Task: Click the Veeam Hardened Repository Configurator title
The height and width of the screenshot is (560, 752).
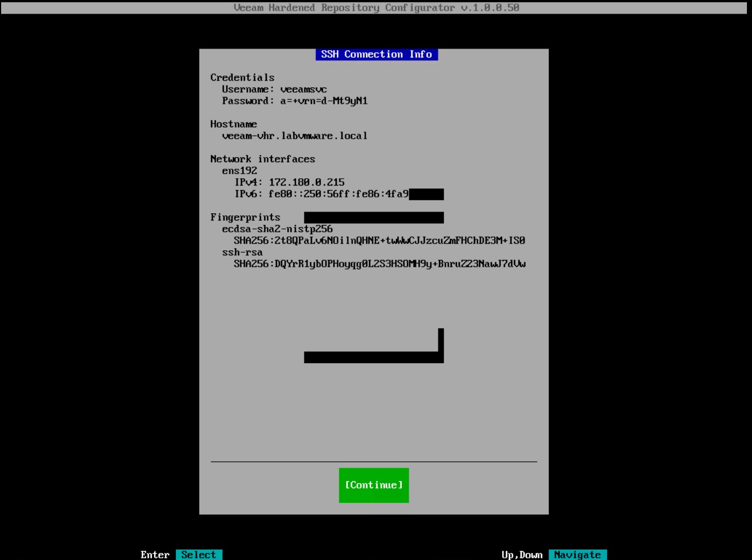Action: pyautogui.click(x=376, y=7)
